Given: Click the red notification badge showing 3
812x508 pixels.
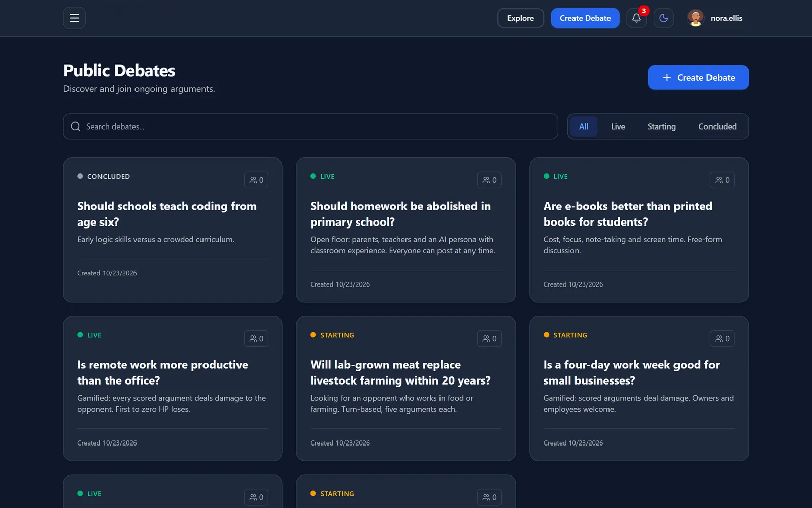Looking at the screenshot, I should pos(644,11).
